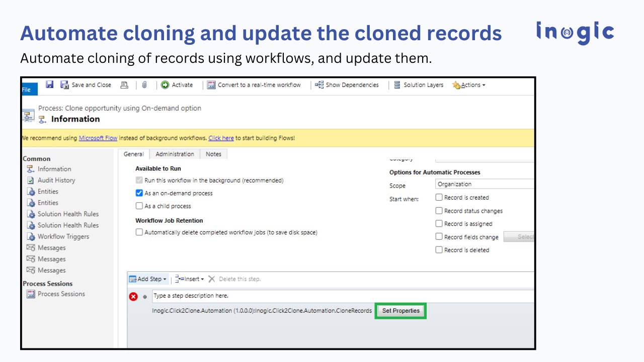Switch to the Administration tab
The height and width of the screenshot is (362, 644).
tap(175, 154)
